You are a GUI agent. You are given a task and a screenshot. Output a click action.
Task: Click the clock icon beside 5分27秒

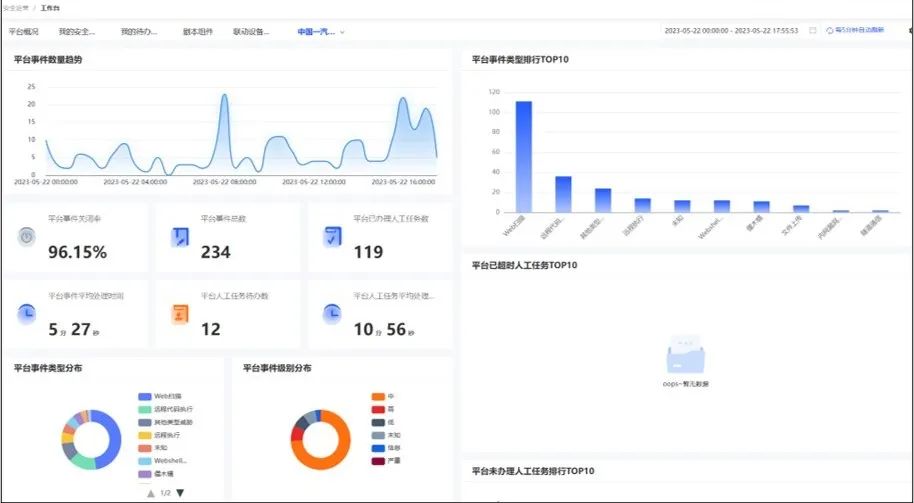[27, 313]
